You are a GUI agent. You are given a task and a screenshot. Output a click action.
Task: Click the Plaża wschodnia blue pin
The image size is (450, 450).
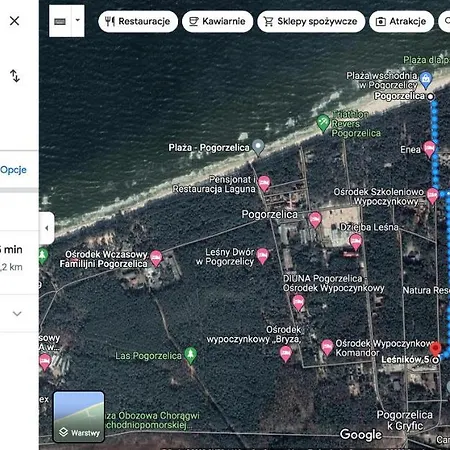(x=426, y=80)
